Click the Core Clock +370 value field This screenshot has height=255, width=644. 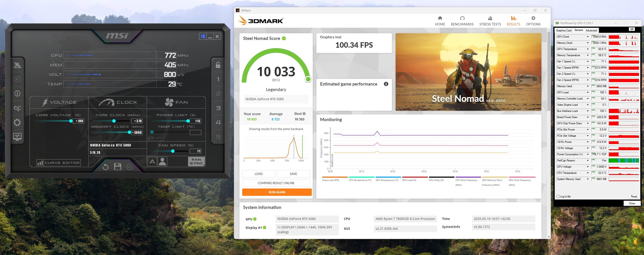click(x=137, y=121)
